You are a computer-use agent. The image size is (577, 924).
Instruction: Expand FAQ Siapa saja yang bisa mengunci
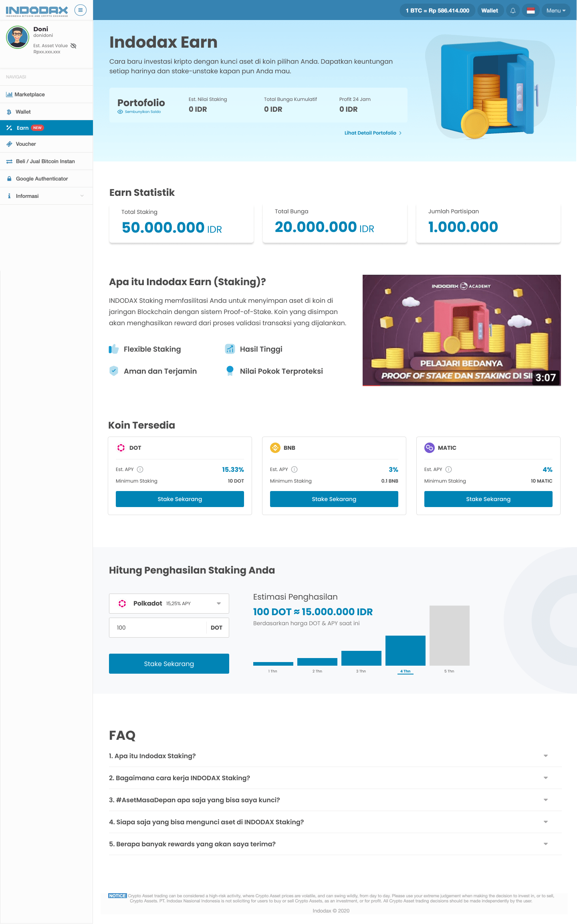tap(335, 822)
